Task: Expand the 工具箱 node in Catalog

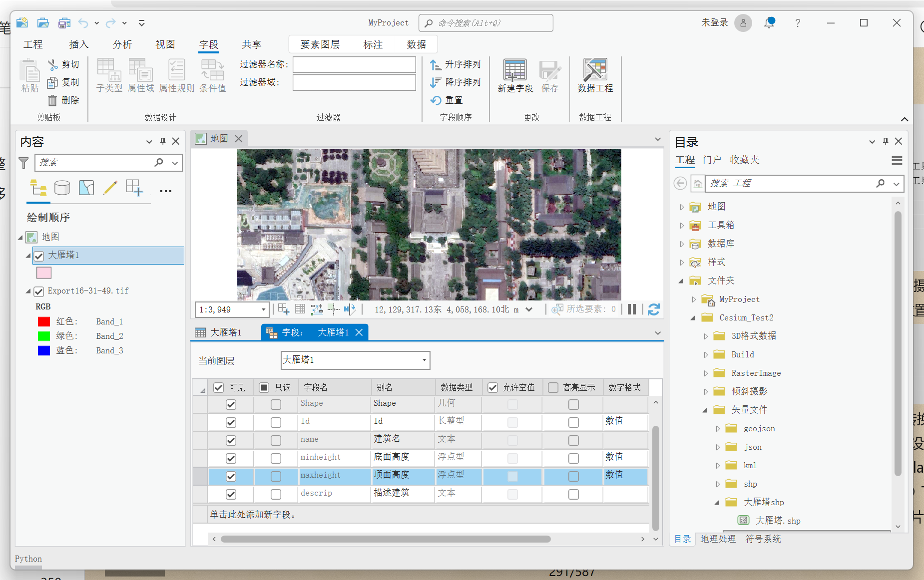Action: click(x=682, y=225)
